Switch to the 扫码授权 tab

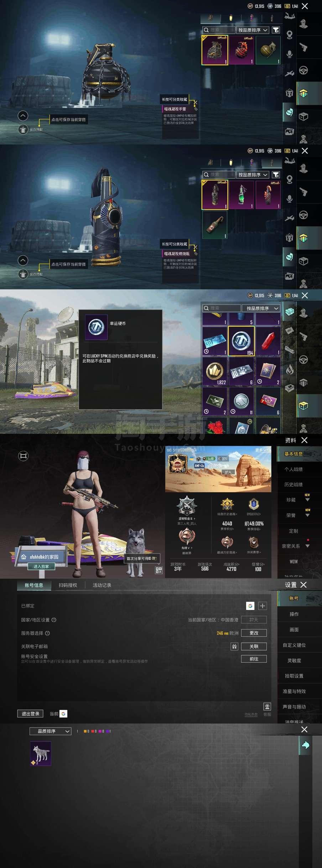[x=68, y=585]
